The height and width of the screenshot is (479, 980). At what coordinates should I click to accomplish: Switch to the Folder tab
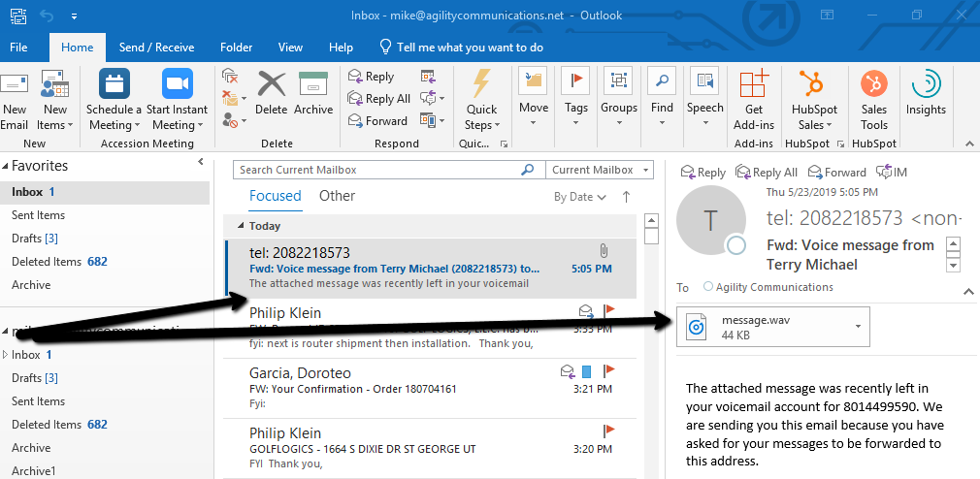click(236, 48)
